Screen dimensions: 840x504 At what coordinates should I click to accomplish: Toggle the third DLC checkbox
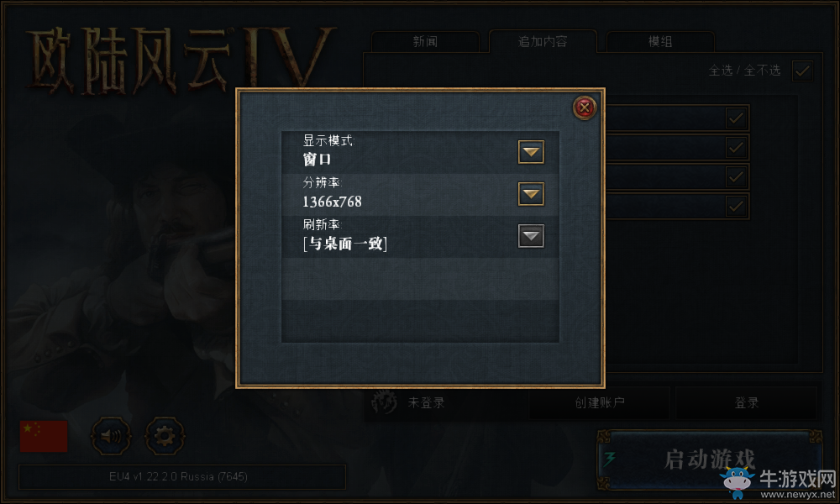point(736,176)
